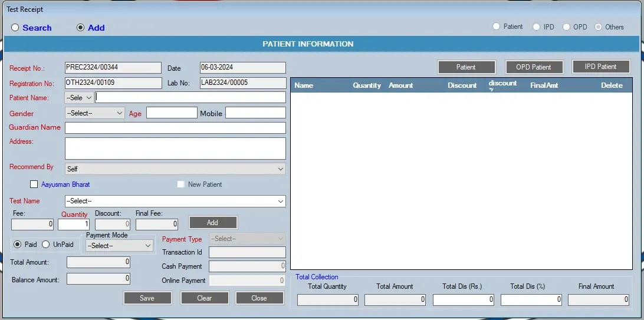
Task: Click the Patient Name text field
Action: [x=190, y=97]
